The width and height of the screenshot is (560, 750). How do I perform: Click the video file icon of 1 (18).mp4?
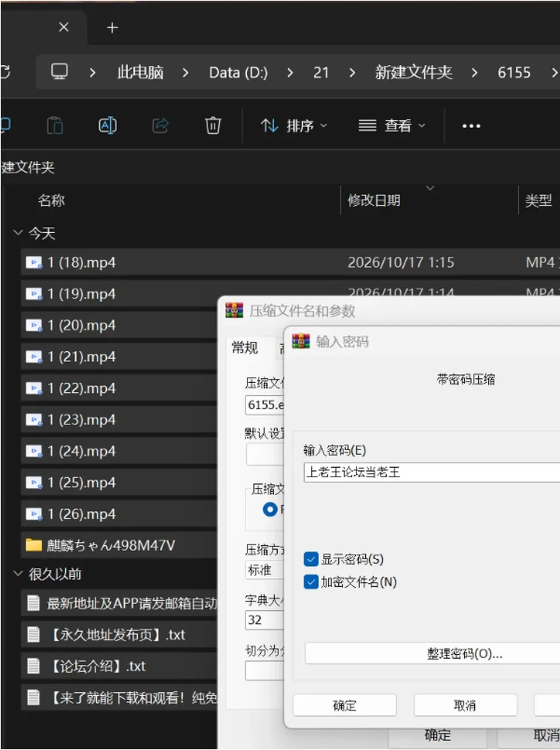point(34,263)
